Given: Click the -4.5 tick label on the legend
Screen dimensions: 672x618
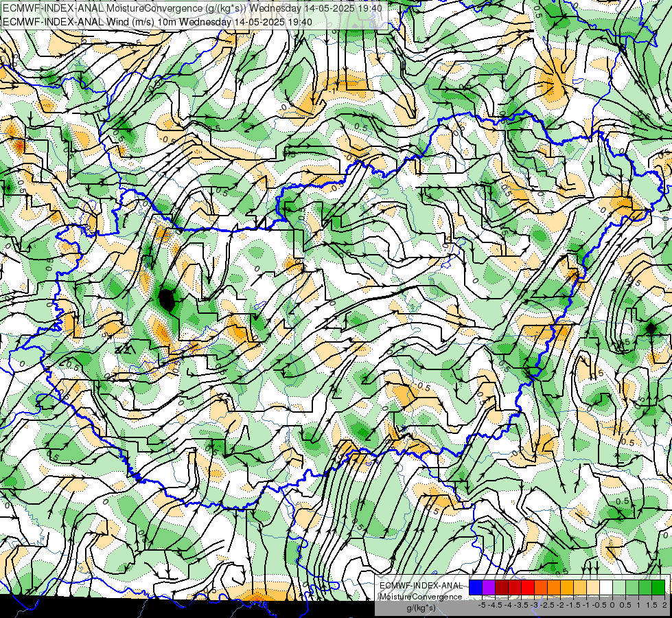Looking at the screenshot, I should coord(495,605).
